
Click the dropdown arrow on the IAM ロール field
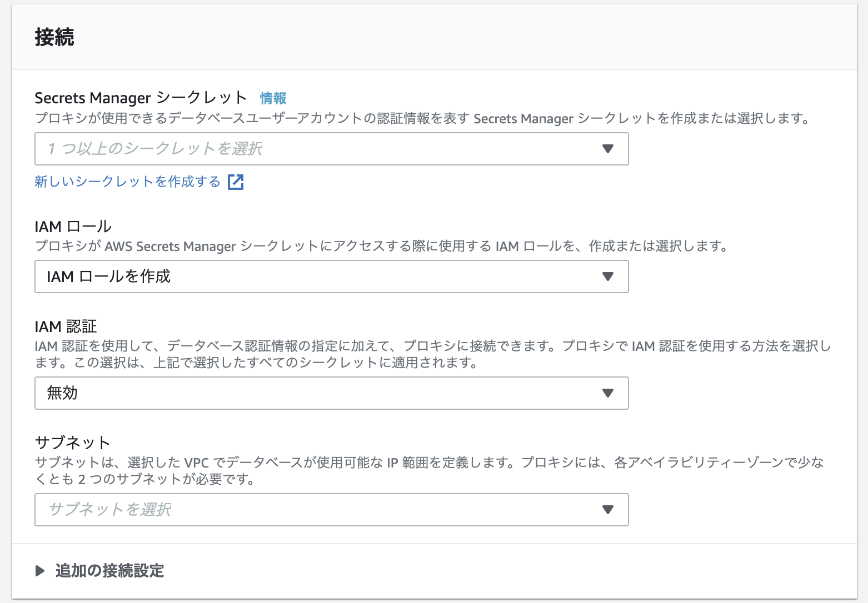tap(608, 277)
